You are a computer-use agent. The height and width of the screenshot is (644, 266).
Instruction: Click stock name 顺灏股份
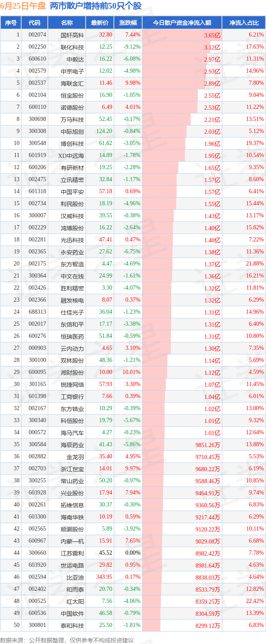pos(72,529)
